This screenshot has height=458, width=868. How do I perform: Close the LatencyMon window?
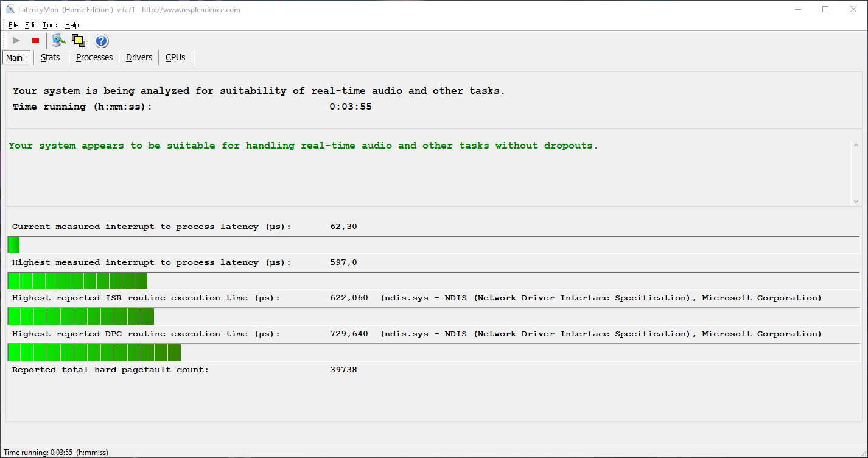tap(853, 9)
